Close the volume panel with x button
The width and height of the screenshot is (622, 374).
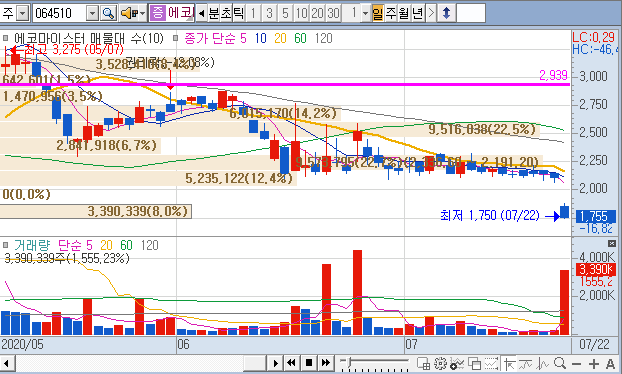pyautogui.click(x=612, y=243)
